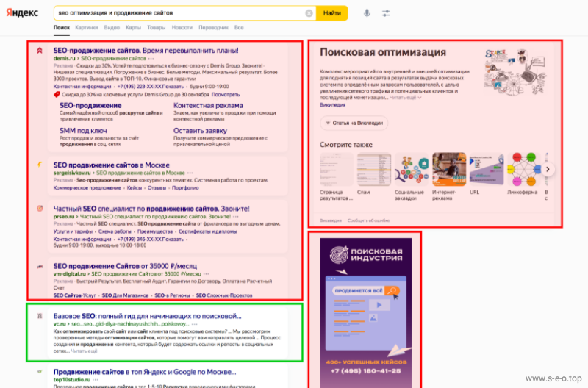
Task: Click the blue Википедия source link under description
Action: [x=333, y=105]
